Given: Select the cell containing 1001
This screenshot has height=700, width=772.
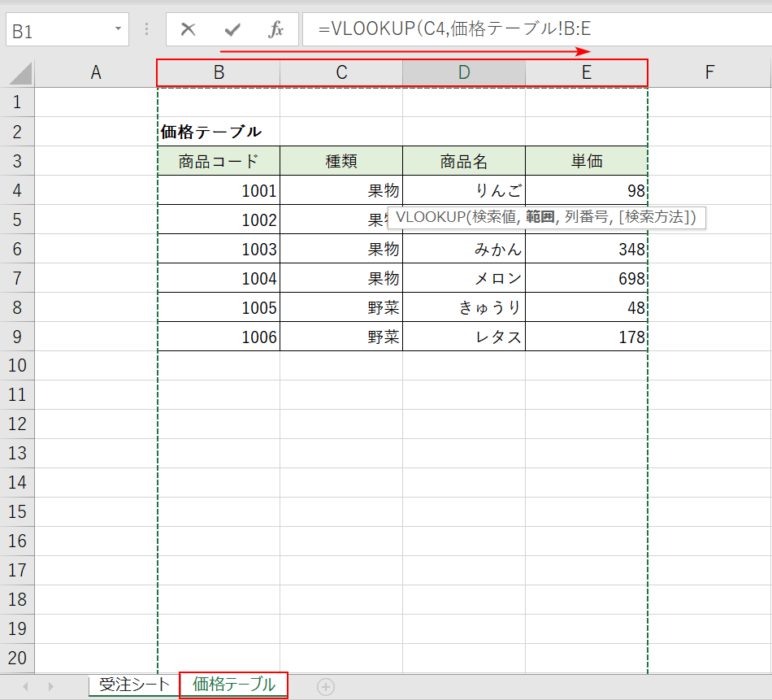Looking at the screenshot, I should click(219, 190).
